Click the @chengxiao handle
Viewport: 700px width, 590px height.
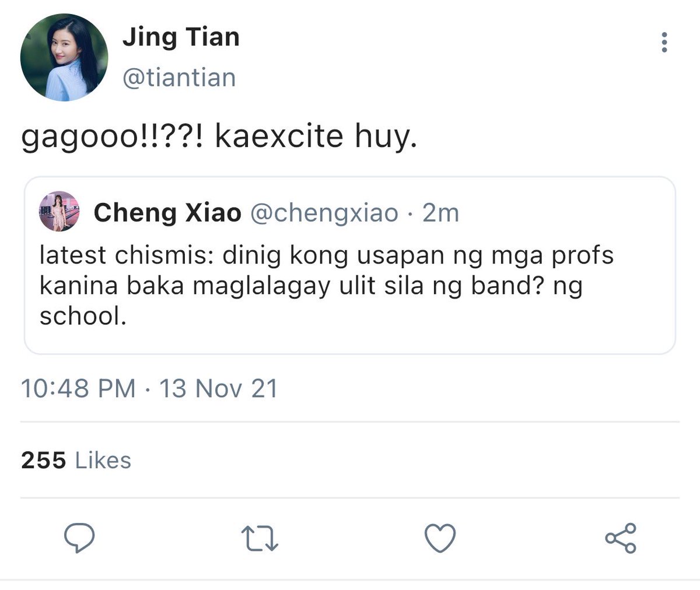pos(324,213)
